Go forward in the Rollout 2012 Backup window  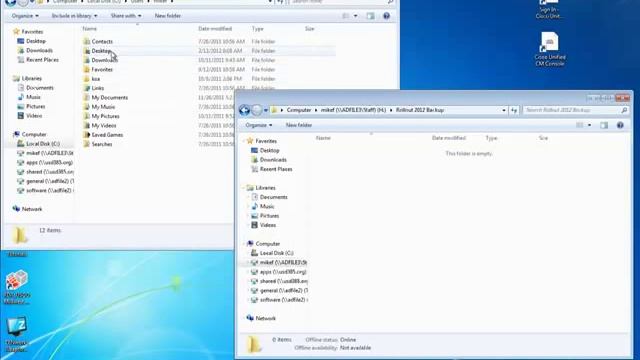pos(257,110)
